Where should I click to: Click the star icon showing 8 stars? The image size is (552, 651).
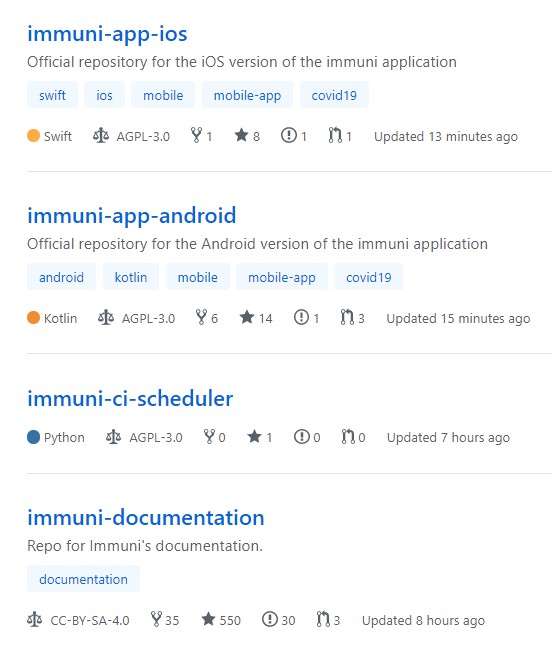coord(241,135)
